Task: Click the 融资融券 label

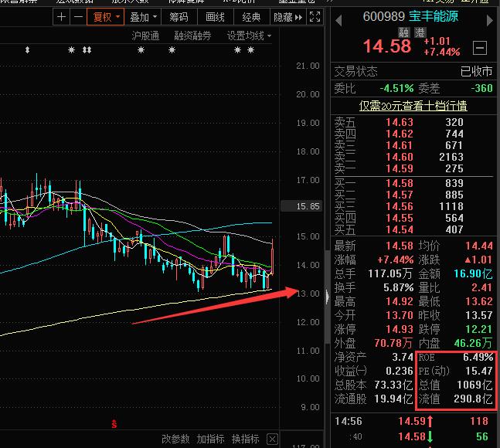Action: click(192, 36)
